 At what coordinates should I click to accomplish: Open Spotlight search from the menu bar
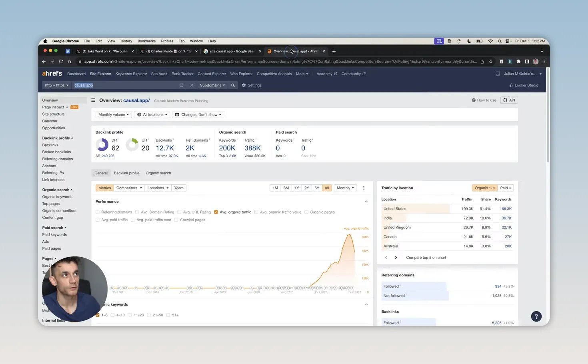coord(500,41)
